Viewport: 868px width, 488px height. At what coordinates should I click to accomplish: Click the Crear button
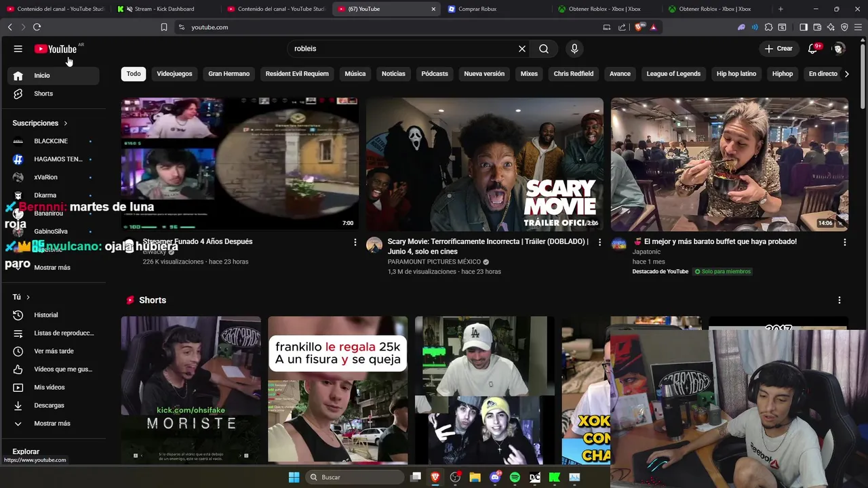point(778,49)
